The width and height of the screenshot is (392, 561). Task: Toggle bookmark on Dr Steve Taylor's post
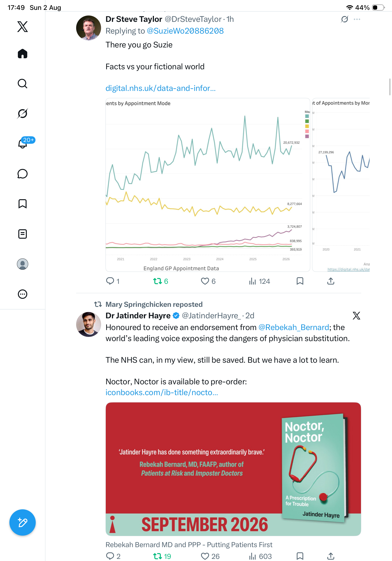pos(300,281)
